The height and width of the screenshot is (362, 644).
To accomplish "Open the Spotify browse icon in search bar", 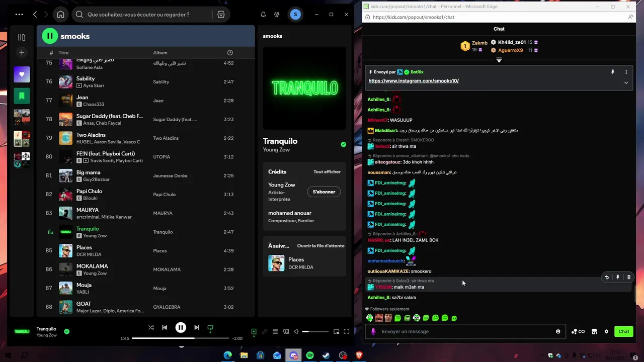I will [x=221, y=15].
